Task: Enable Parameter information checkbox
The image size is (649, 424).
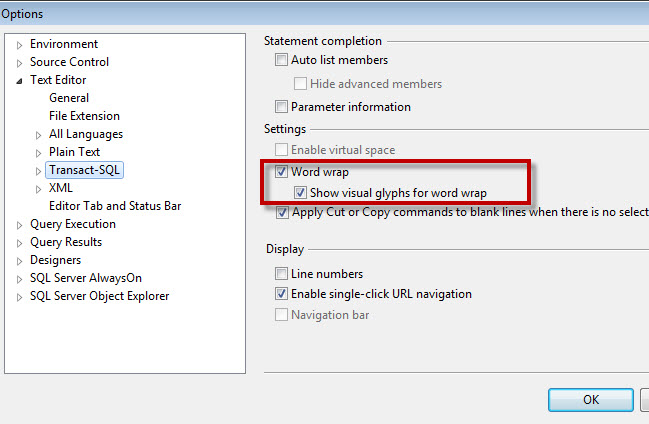Action: pyautogui.click(x=281, y=107)
